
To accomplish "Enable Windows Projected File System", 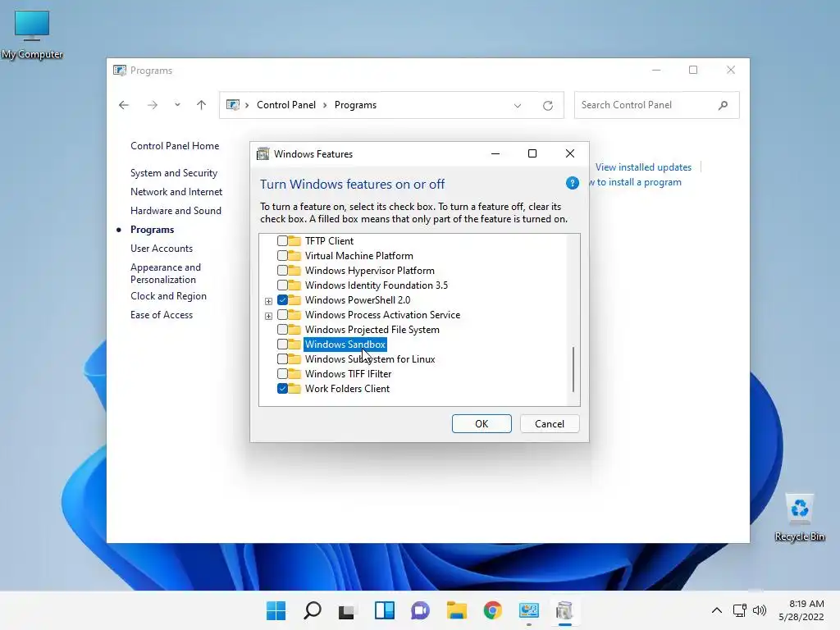I will click(282, 330).
